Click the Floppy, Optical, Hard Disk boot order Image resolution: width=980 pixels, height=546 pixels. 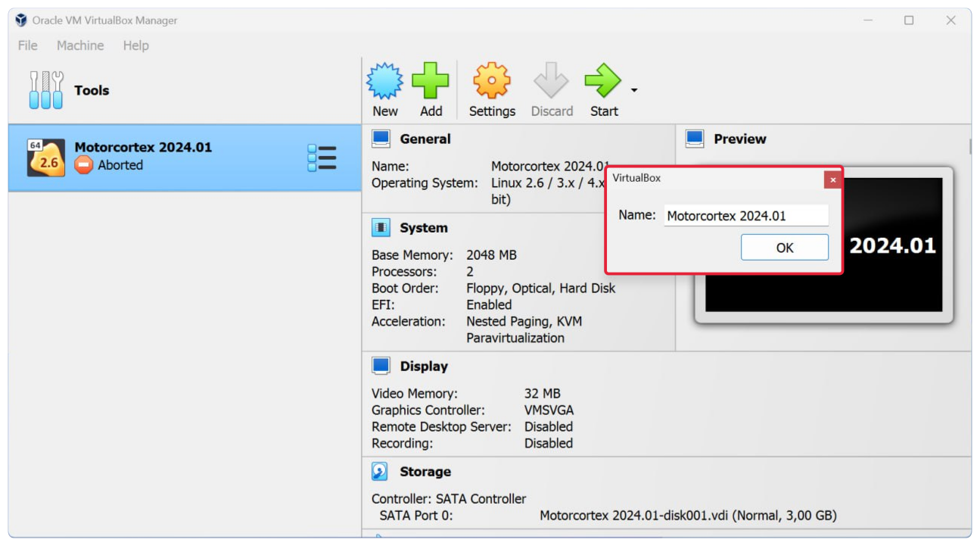[x=540, y=289]
